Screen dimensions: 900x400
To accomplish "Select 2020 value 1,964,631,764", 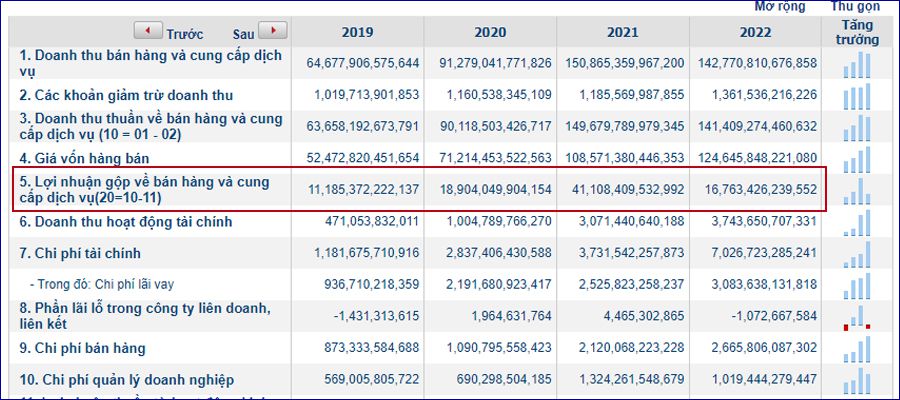I will click(x=513, y=316).
